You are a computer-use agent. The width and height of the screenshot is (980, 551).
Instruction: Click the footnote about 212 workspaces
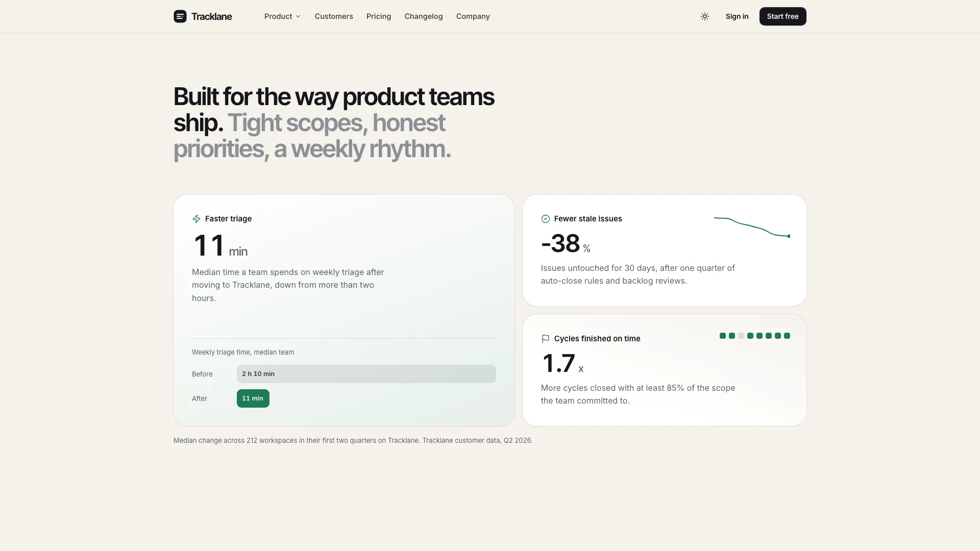click(x=353, y=440)
